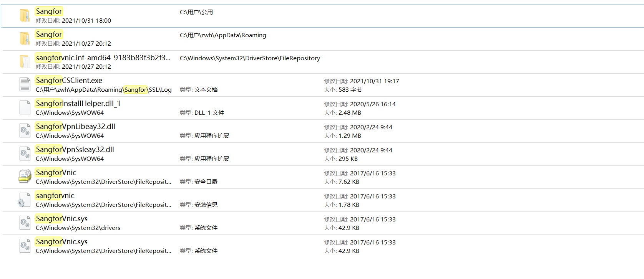Screen dimensions: 644x279
Task: Click 修改日期 2020/2/24 9:44 of SangforVpnLibeay32.dll
Action: coord(358,127)
